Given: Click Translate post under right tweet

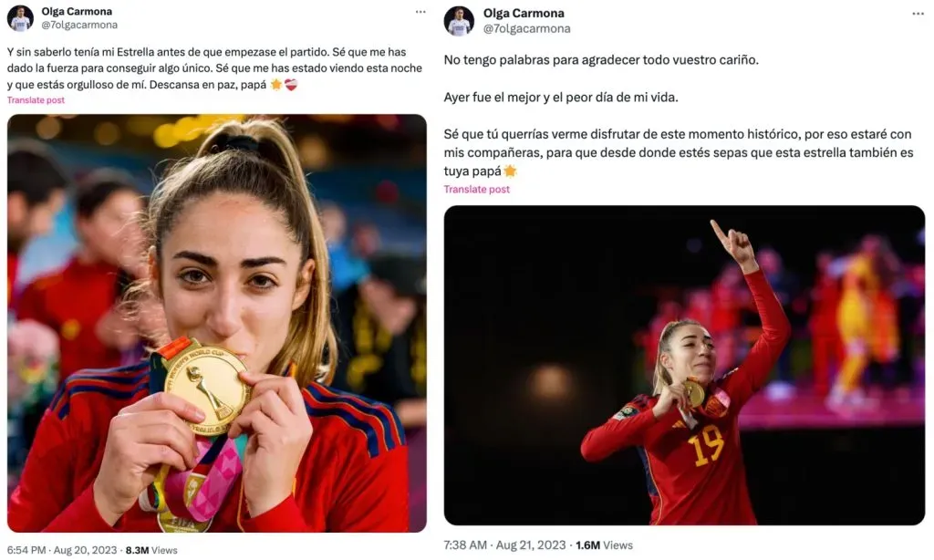Looking at the screenshot, I should tap(476, 190).
